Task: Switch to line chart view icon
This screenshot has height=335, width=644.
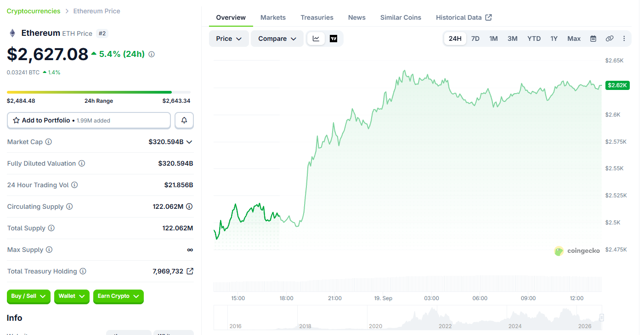Action: 316,39
